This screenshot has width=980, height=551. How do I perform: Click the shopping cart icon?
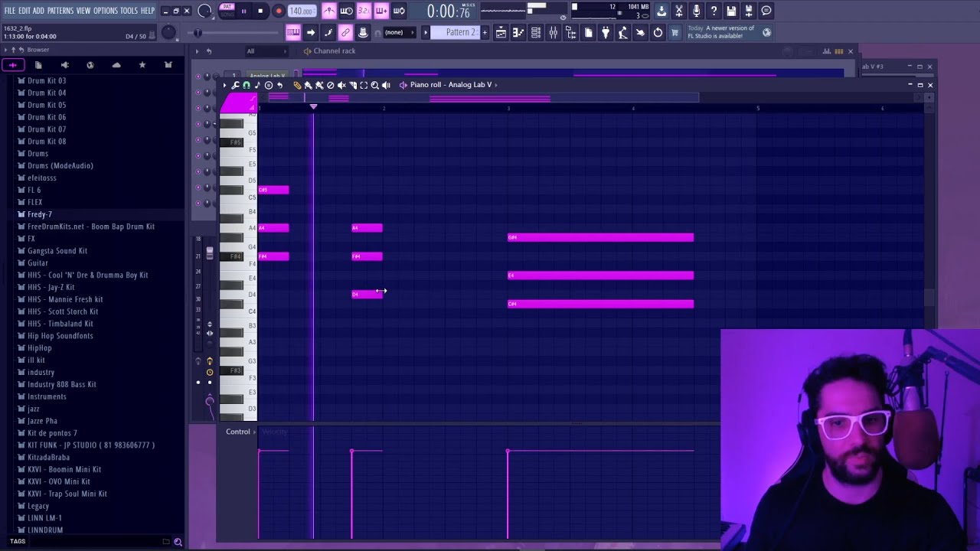(x=675, y=32)
